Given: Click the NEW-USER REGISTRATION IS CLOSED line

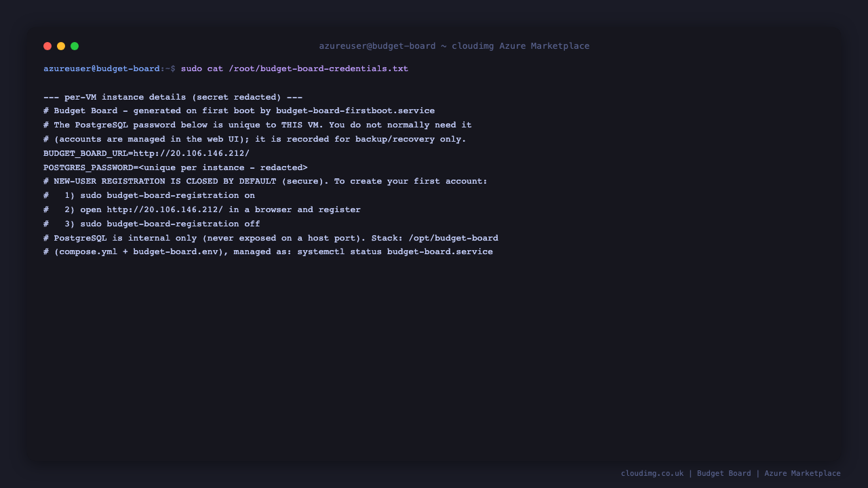Looking at the screenshot, I should (266, 181).
